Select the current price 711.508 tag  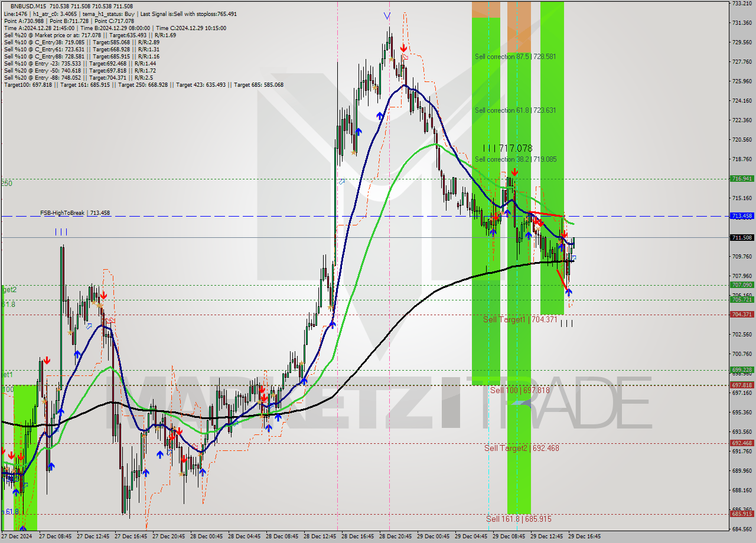point(742,238)
